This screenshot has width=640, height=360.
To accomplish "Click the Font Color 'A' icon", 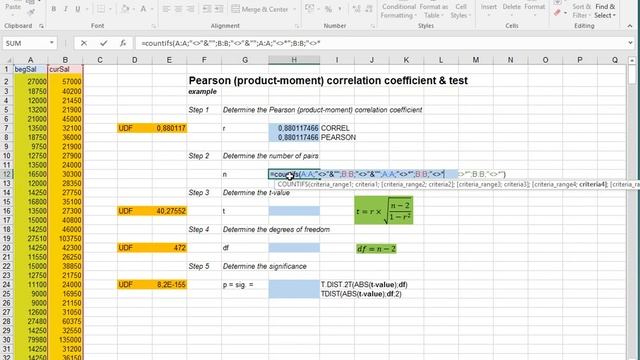I will coord(143,9).
